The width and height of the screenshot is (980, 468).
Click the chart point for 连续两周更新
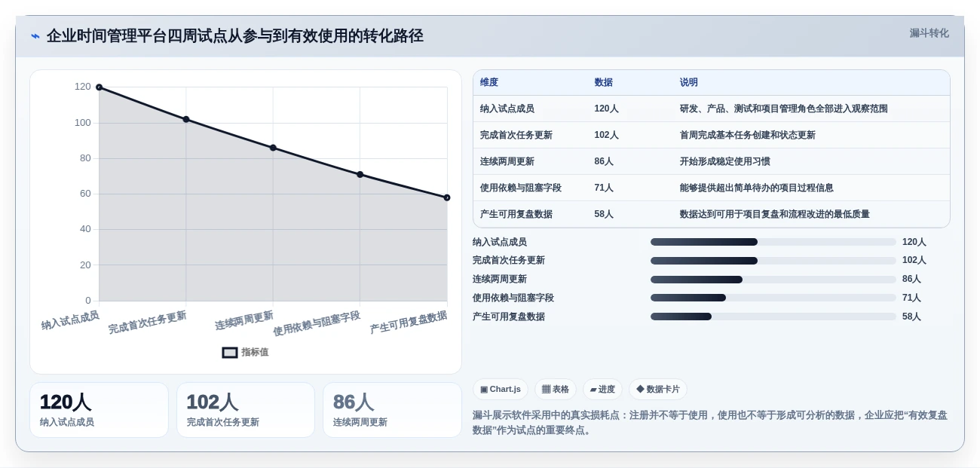click(273, 148)
